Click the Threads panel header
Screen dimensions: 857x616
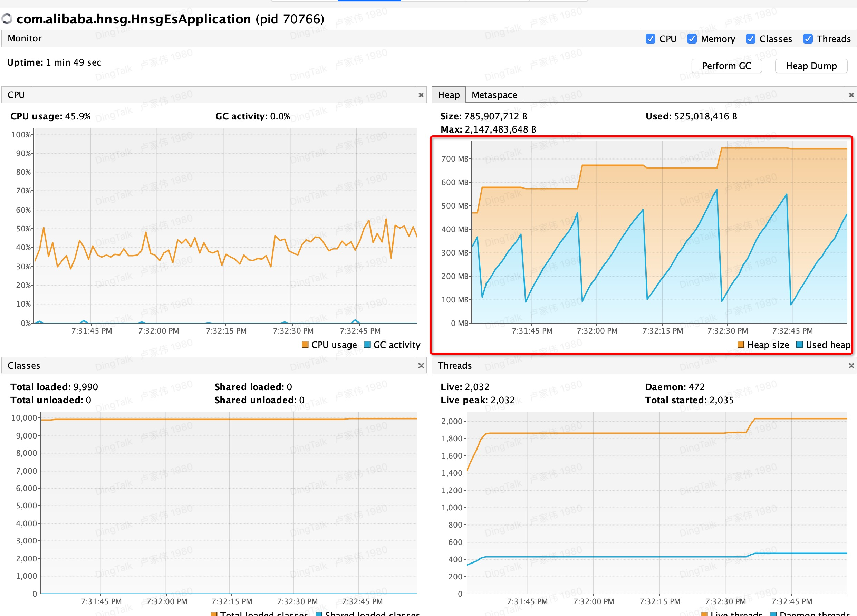point(455,365)
